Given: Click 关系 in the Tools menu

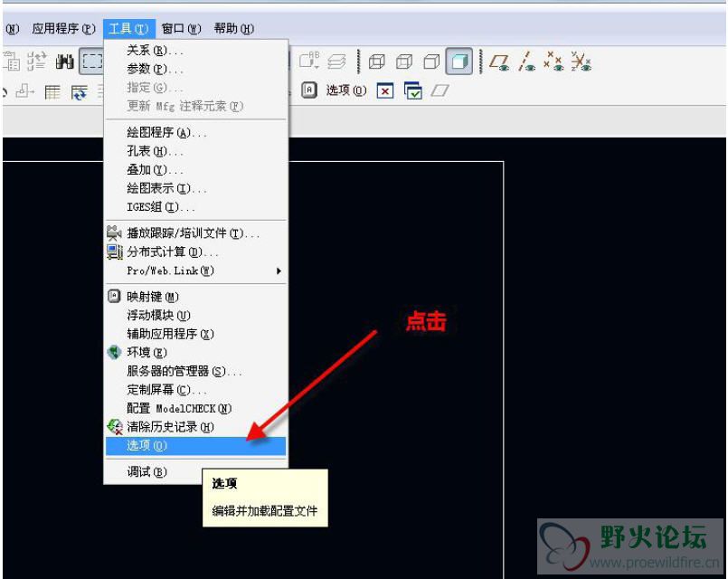Looking at the screenshot, I should (155, 51).
